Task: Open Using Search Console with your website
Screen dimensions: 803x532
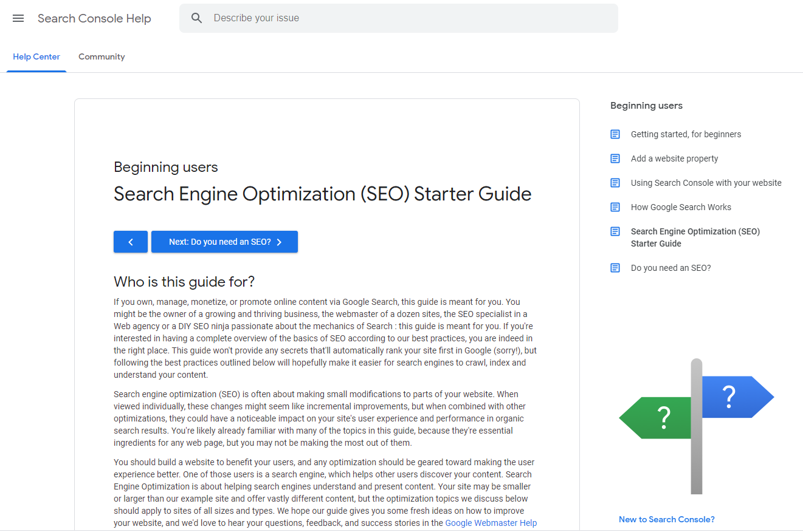Action: click(706, 183)
